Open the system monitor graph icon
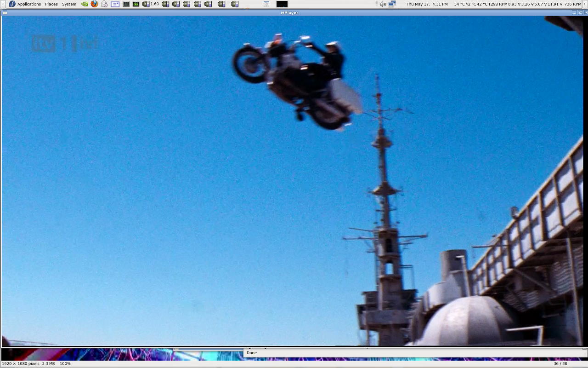Viewport: 588px width, 368px height. point(136,4)
